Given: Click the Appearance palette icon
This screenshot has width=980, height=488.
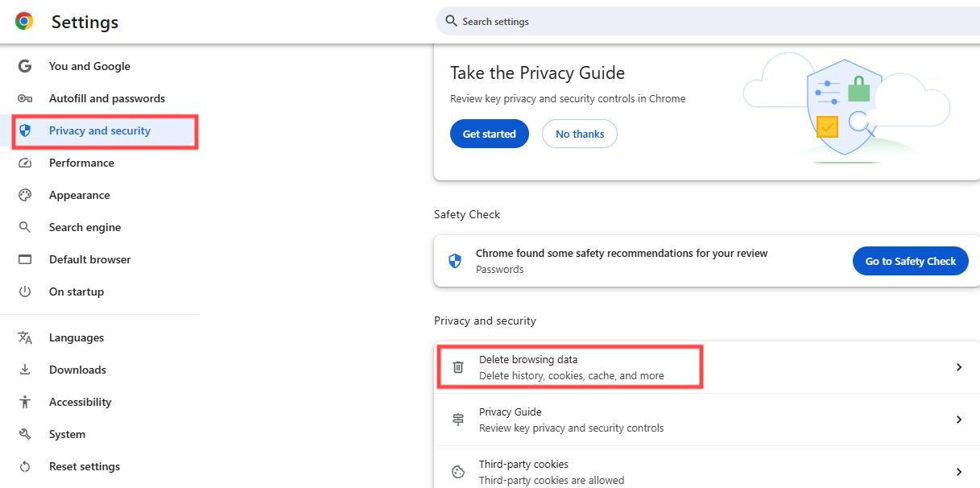Looking at the screenshot, I should (24, 195).
